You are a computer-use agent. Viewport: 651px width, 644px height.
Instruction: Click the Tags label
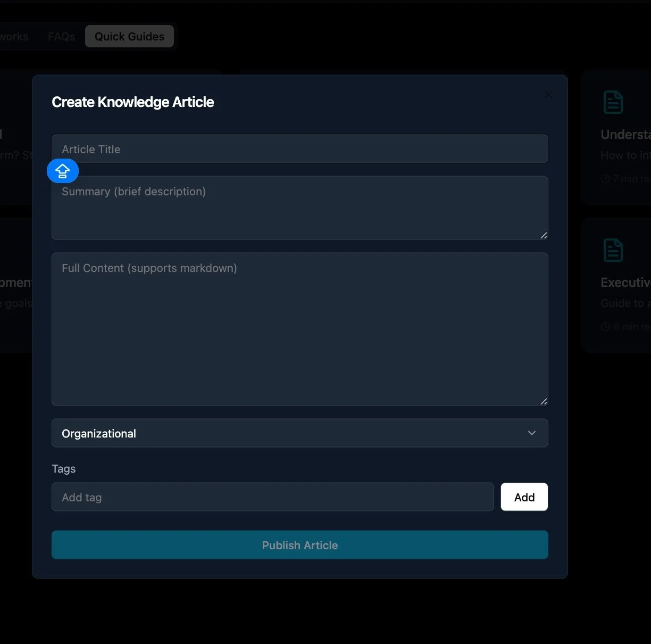point(64,469)
